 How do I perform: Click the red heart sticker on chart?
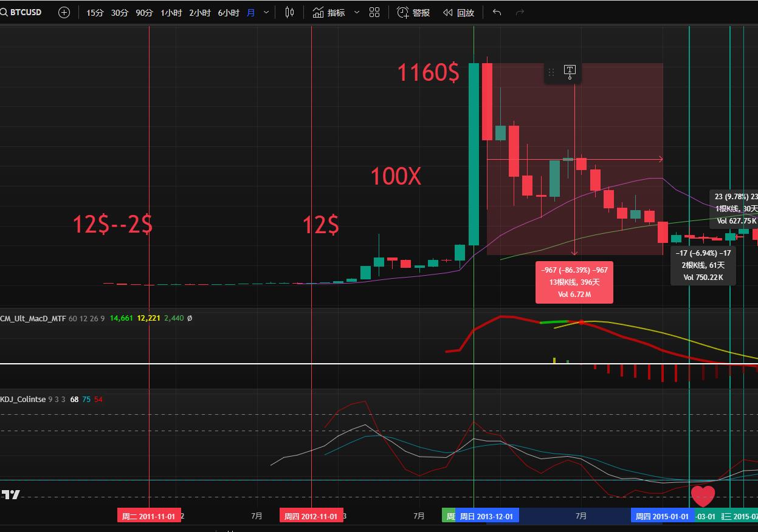[x=704, y=496]
